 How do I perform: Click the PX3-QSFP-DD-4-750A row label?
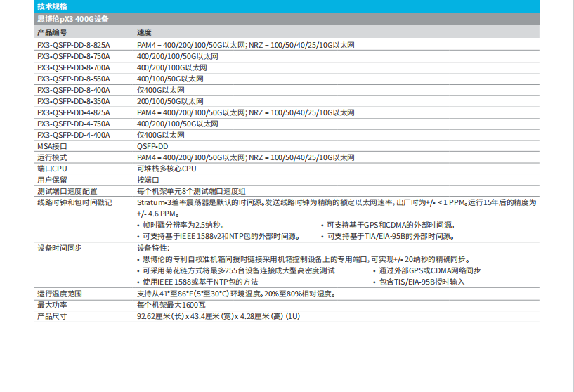pos(74,124)
